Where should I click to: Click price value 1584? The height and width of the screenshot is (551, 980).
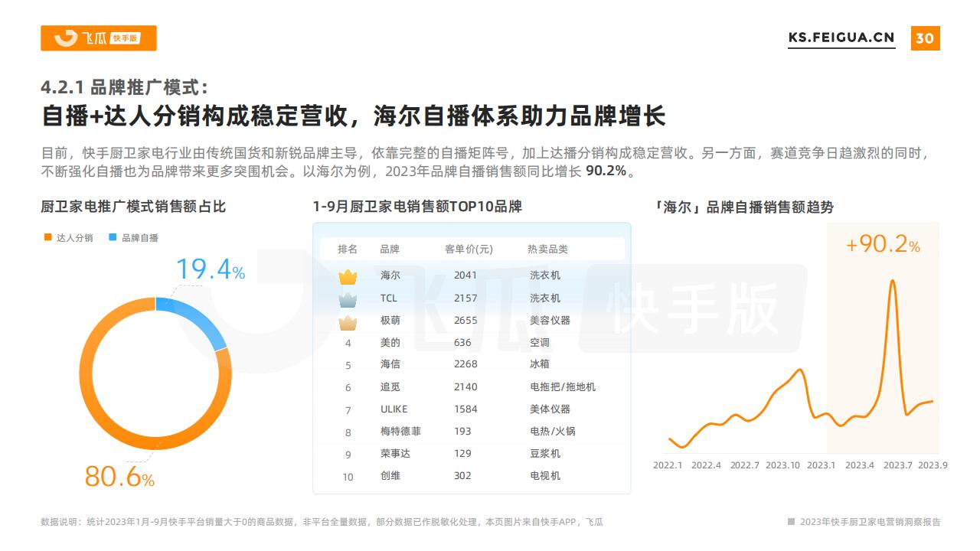coord(465,409)
